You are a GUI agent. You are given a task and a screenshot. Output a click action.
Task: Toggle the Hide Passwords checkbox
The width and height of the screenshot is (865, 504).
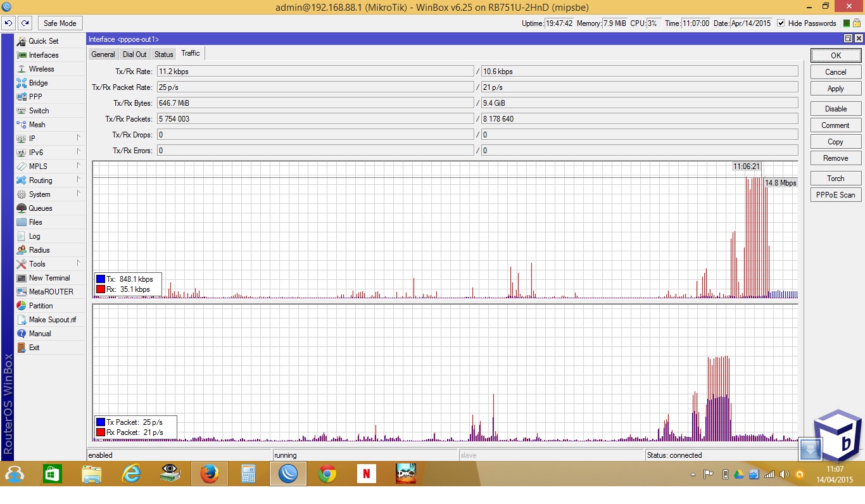click(x=781, y=23)
